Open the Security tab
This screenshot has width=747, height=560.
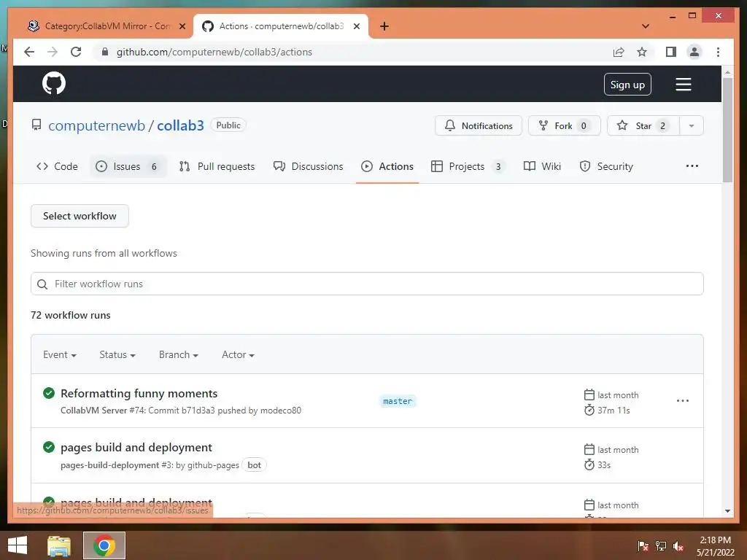click(606, 166)
